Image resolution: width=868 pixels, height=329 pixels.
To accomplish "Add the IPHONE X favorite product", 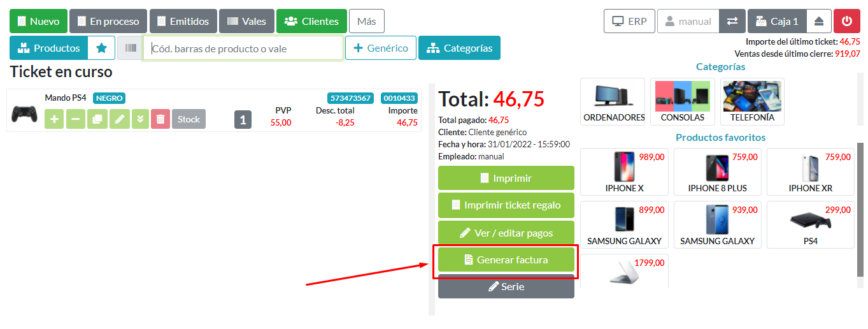I will [x=624, y=172].
